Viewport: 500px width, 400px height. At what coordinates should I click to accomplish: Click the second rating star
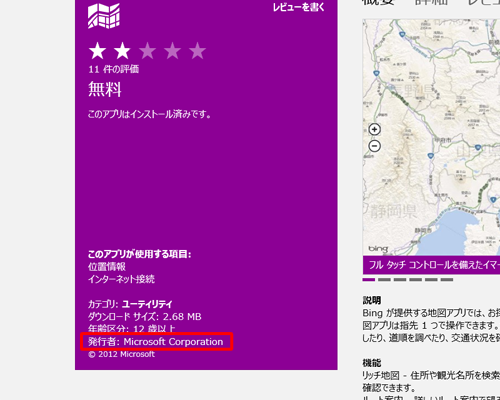coord(122,51)
